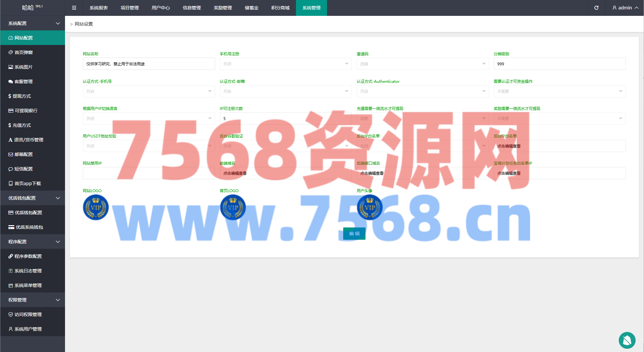This screenshot has height=352, width=644.
Task: Open the 邀请码 dropdown
Action: point(422,64)
